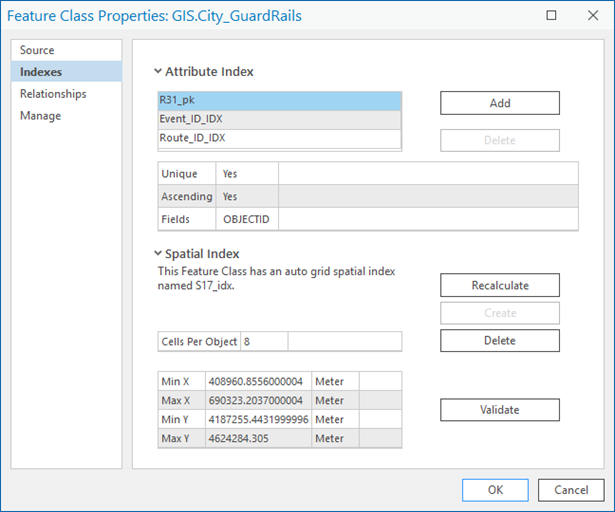Confirm with the OK button
The width and height of the screenshot is (615, 512).
(495, 490)
